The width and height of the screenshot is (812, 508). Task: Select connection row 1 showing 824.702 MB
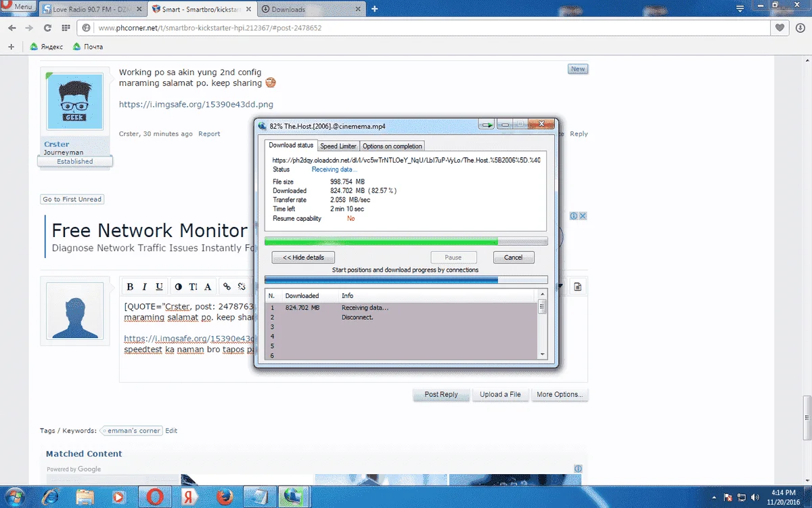(402, 308)
